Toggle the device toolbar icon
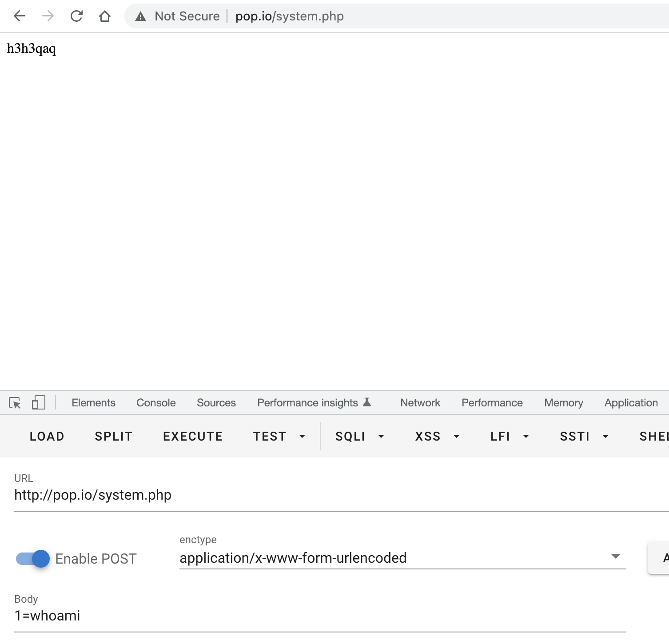The width and height of the screenshot is (669, 644). coord(38,403)
